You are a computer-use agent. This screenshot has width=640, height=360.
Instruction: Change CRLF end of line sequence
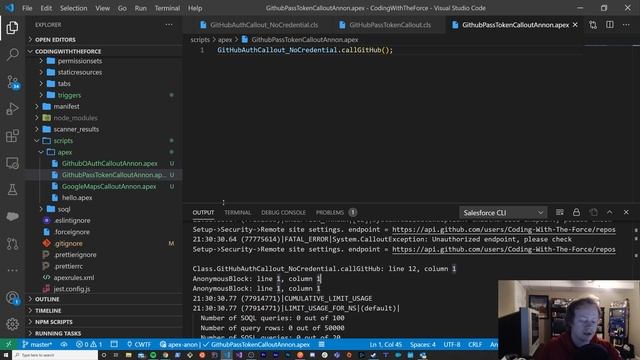(475, 344)
